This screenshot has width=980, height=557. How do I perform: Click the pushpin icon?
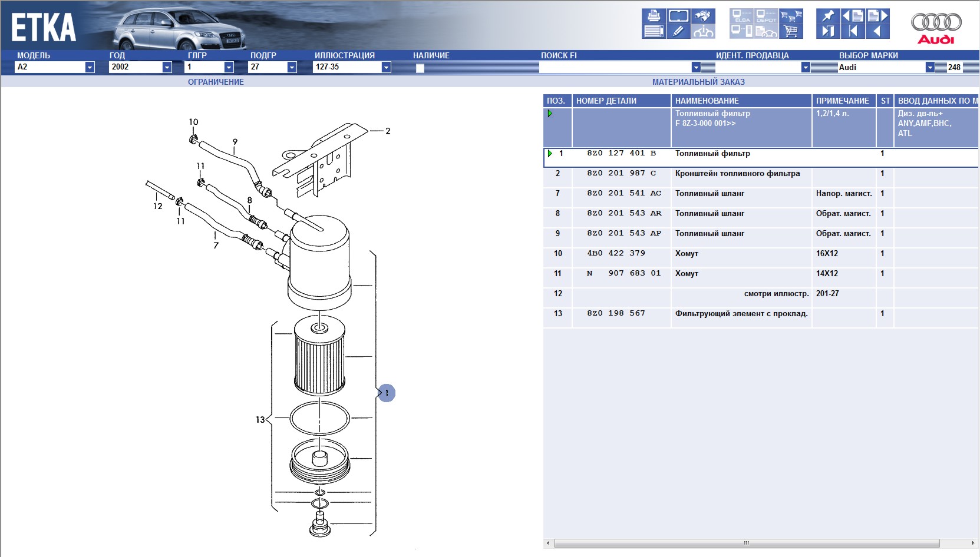click(x=828, y=16)
